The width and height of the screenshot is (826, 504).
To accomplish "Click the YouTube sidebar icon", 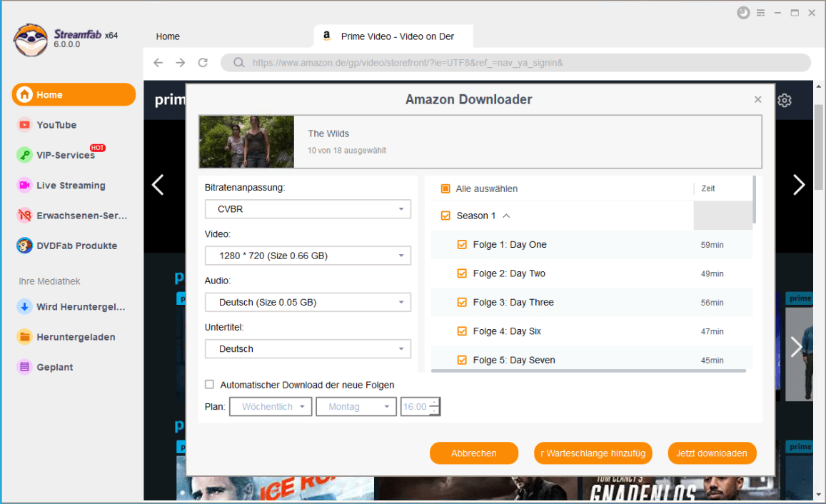I will pos(24,125).
